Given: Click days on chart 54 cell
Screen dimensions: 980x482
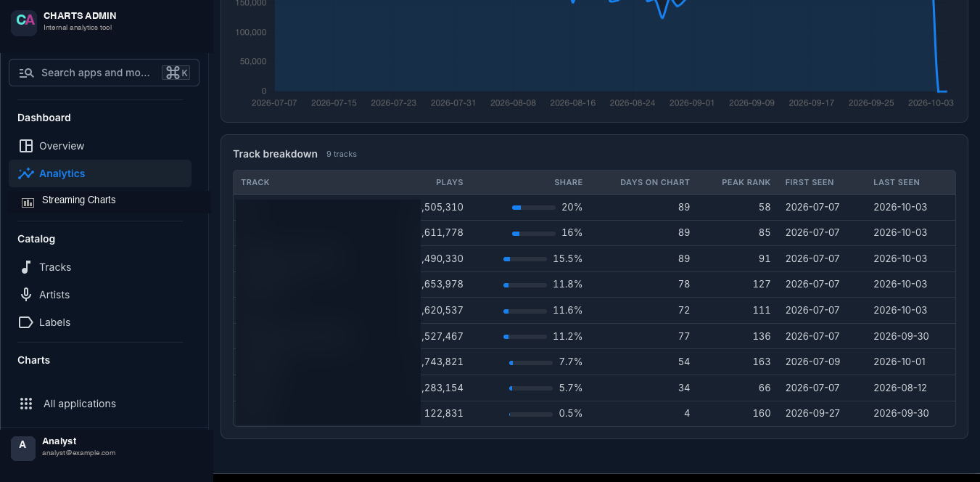Looking at the screenshot, I should [684, 362].
